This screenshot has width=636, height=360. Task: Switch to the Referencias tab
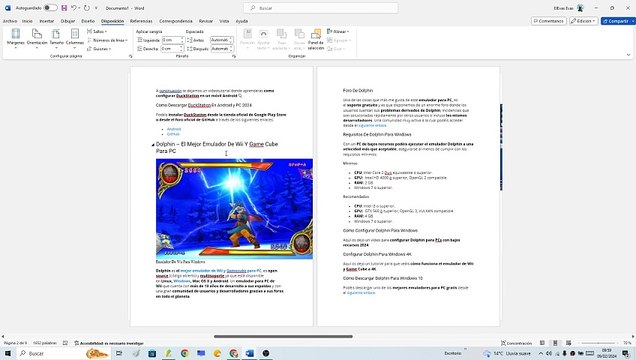point(141,21)
